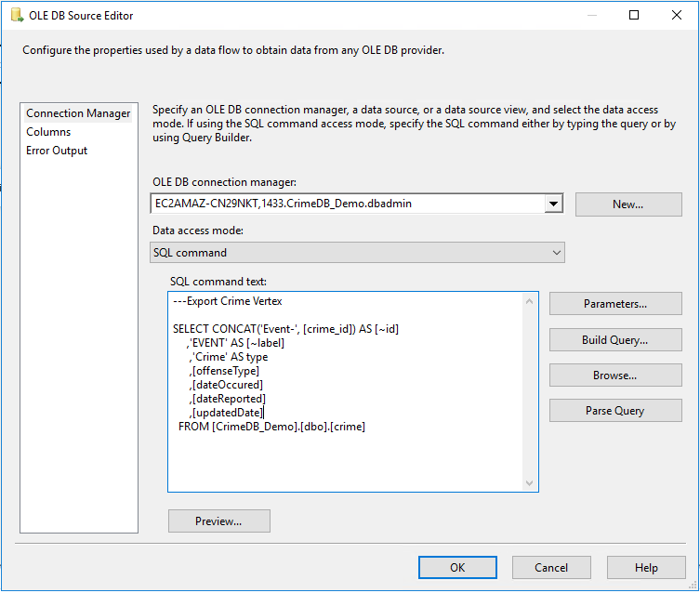Click the SQL text scrollbar down arrow
Screen dimensions: 700x593
530,483
